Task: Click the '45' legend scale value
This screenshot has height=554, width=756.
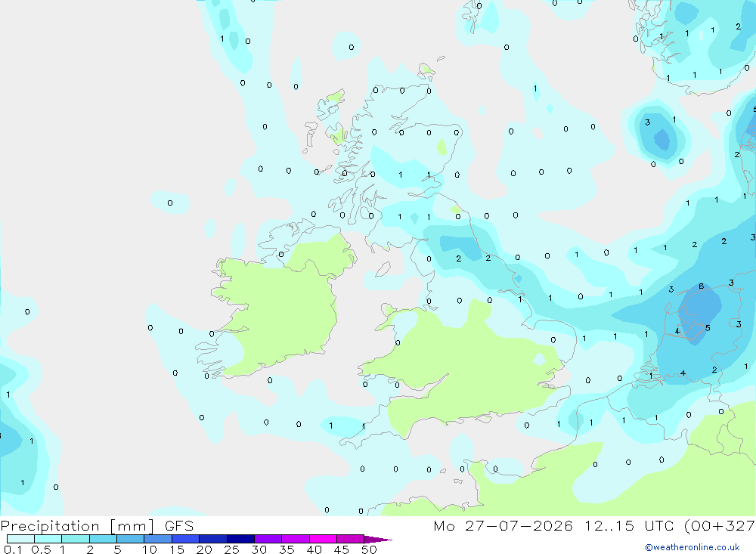Action: (342, 549)
